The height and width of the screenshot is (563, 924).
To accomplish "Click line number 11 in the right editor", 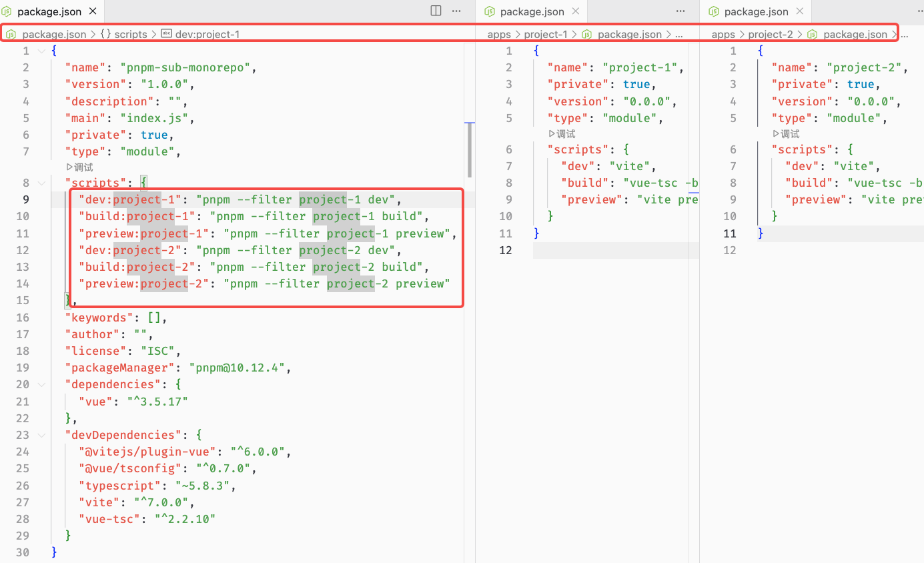I will pos(730,233).
